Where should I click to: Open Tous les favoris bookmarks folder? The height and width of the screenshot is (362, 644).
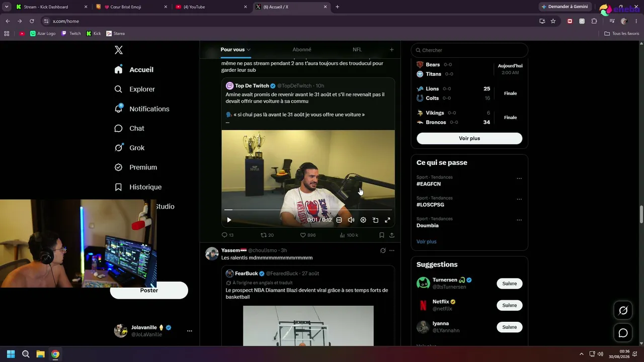pos(622,34)
